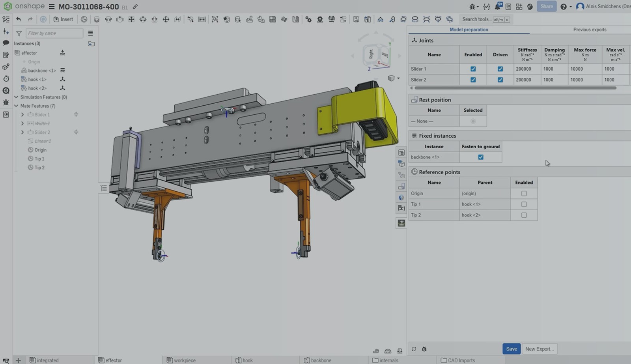Image resolution: width=631 pixels, height=364 pixels.
Task: Click the Save button
Action: click(512, 349)
